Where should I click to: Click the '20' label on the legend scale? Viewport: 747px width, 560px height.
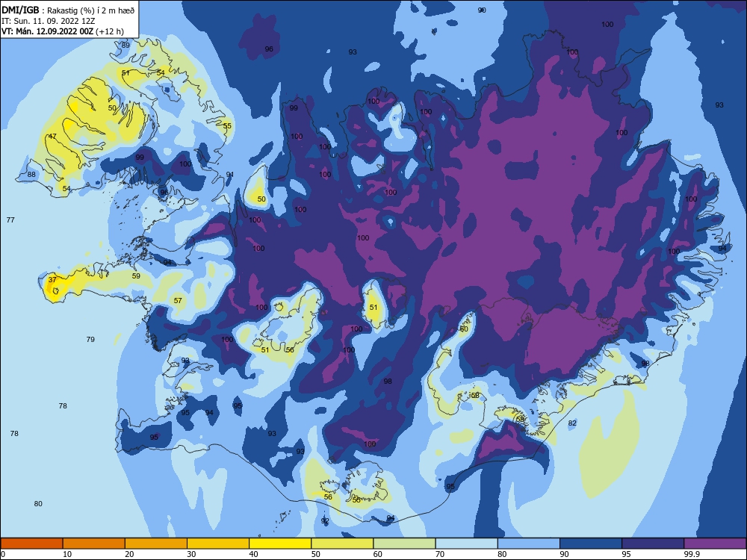pos(129,554)
